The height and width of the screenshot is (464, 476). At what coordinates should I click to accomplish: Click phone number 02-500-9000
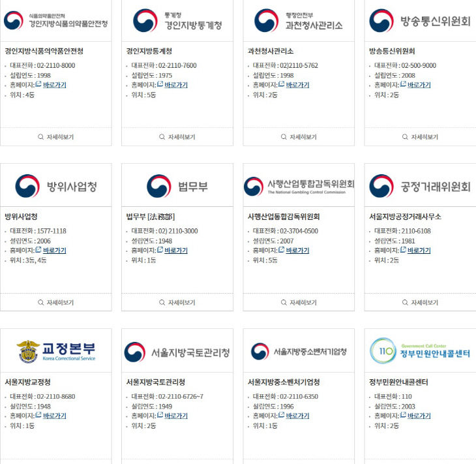click(419, 65)
